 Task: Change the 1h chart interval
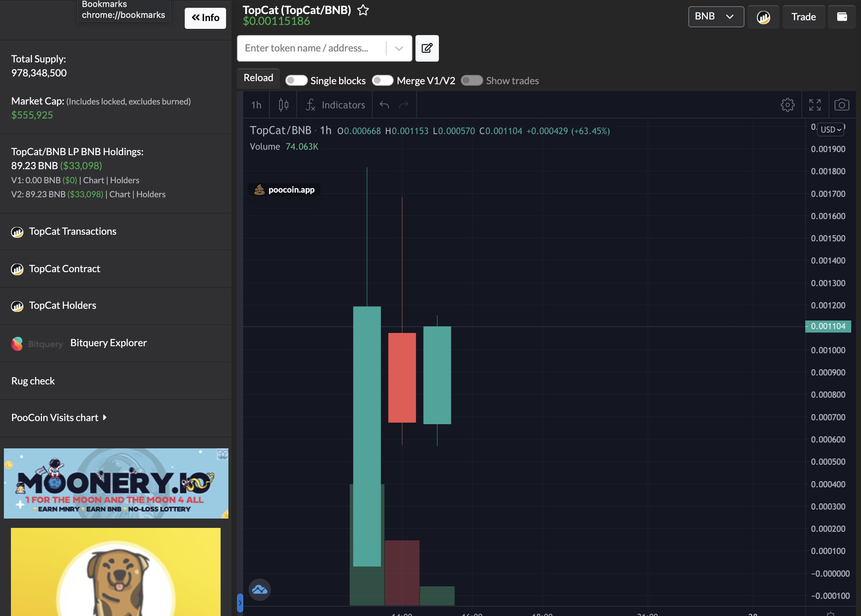click(x=256, y=105)
